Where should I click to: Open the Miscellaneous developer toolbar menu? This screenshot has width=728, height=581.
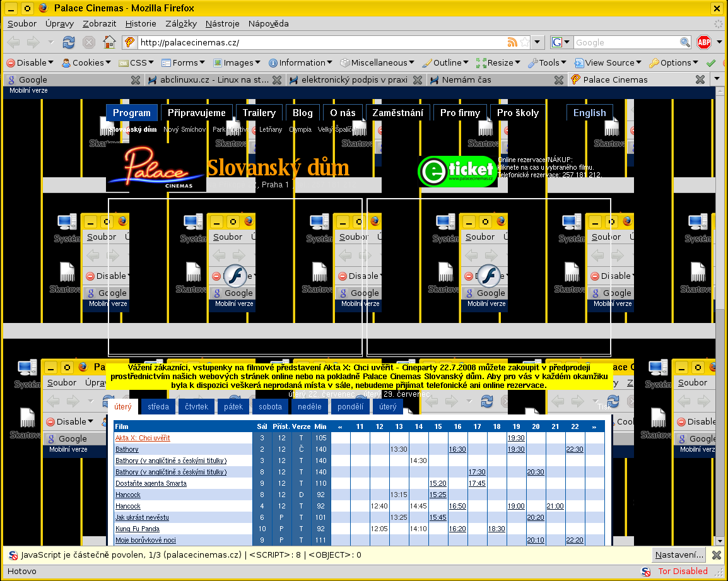[377, 62]
